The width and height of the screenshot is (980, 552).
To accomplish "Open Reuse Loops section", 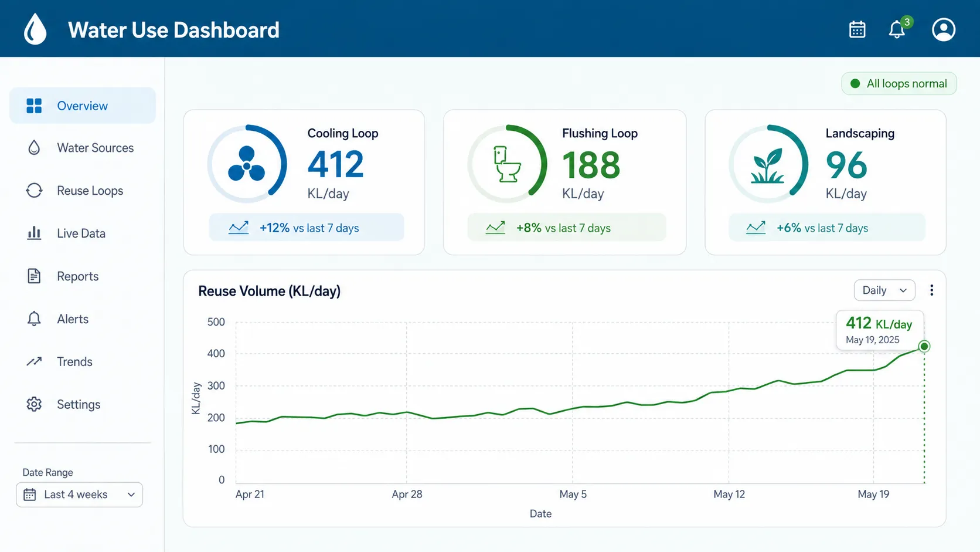I will [x=83, y=191].
